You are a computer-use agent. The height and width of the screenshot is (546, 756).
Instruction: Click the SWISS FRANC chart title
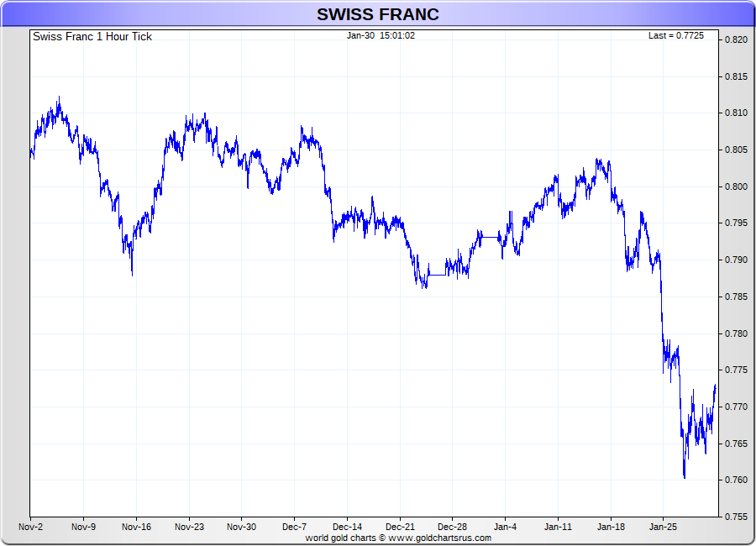377,14
